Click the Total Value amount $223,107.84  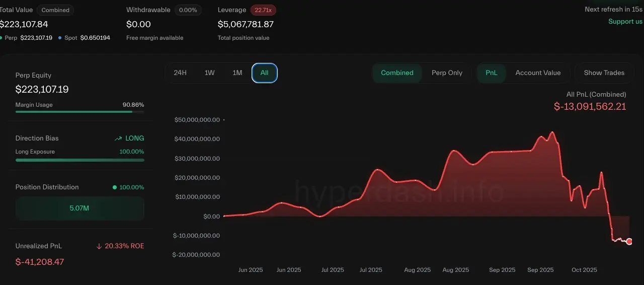point(24,24)
